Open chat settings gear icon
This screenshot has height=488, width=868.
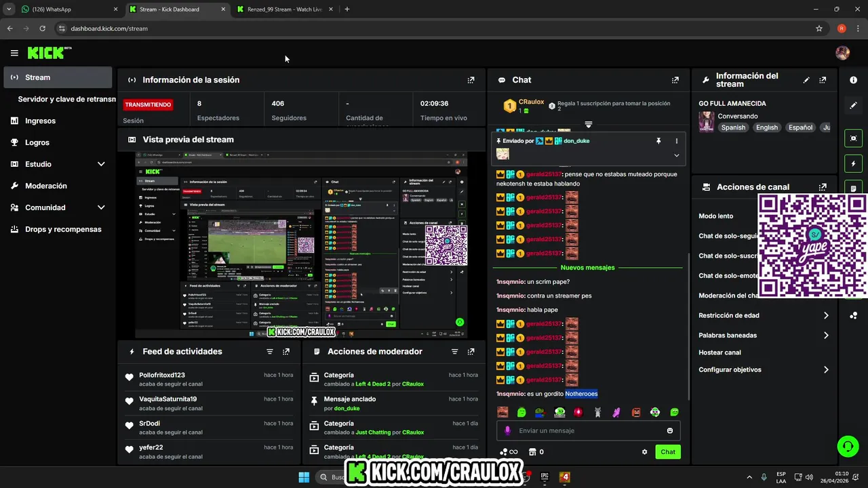pyautogui.click(x=645, y=452)
